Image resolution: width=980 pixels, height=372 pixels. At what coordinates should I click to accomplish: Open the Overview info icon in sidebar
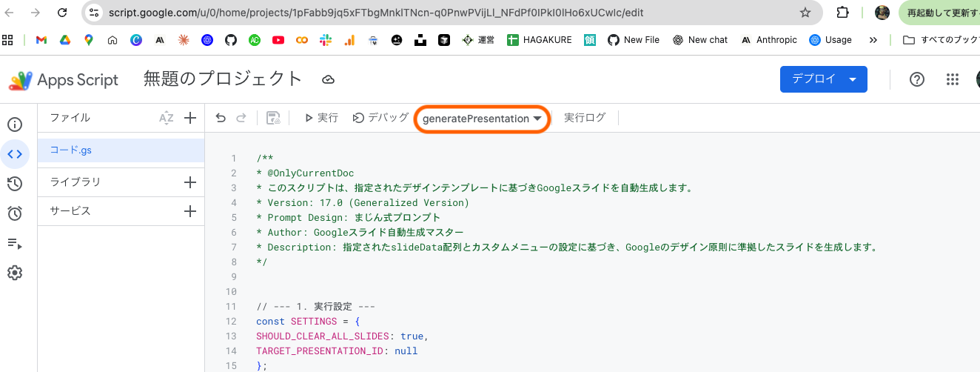tap(15, 124)
